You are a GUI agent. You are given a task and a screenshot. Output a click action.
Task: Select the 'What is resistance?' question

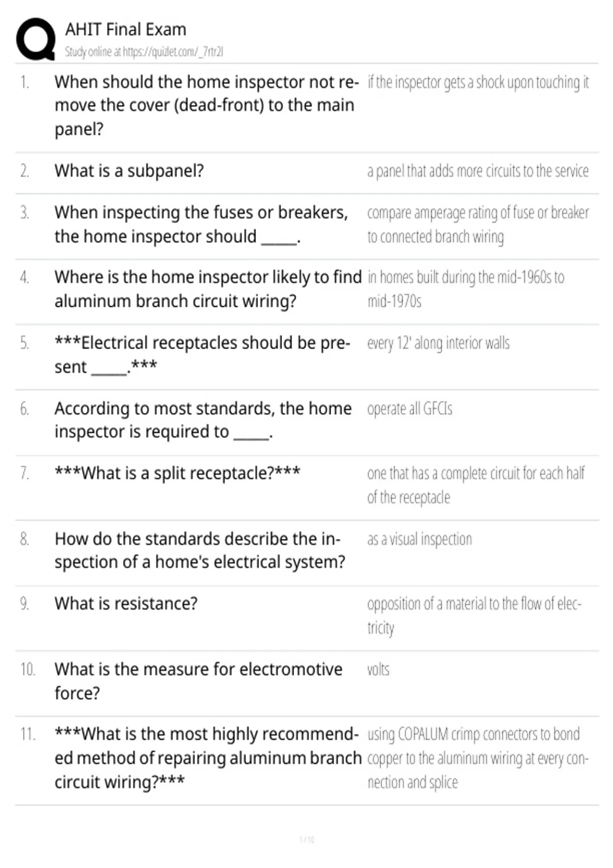[126, 604]
